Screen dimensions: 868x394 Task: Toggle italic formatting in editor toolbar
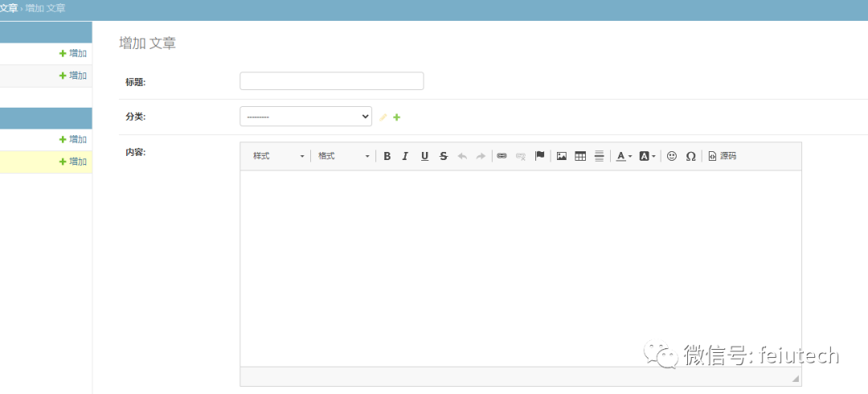[405, 156]
